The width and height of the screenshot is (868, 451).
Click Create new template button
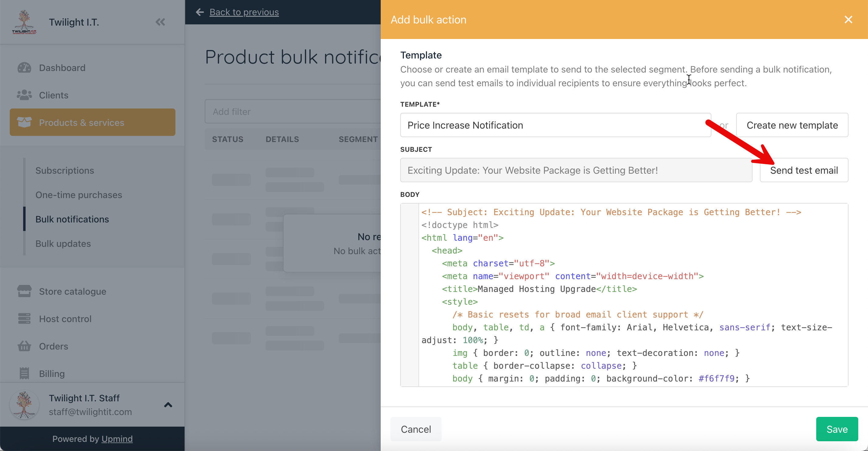792,125
